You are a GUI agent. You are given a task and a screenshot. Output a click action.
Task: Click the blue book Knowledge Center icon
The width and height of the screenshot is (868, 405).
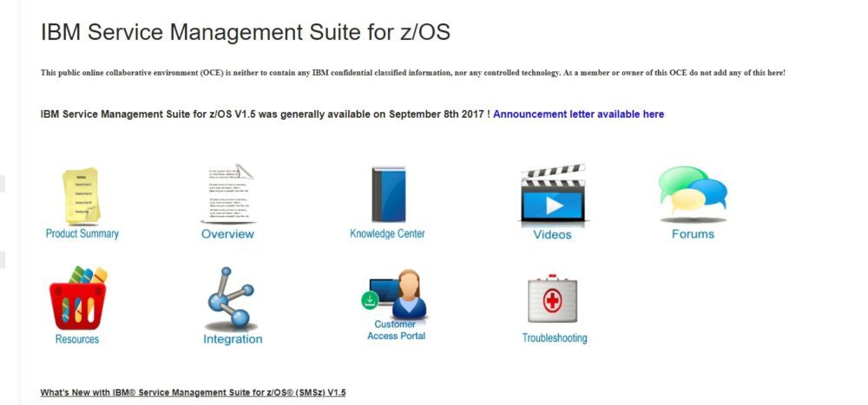pos(388,194)
